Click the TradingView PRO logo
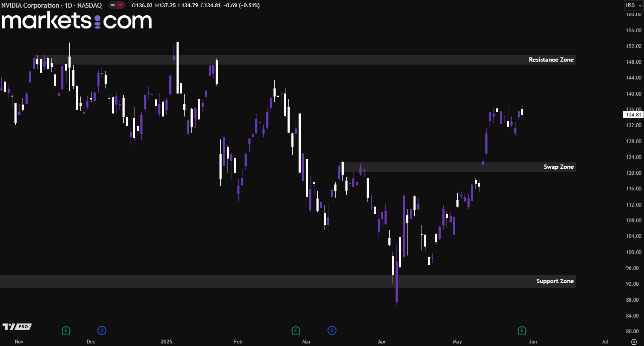 [x=17, y=326]
